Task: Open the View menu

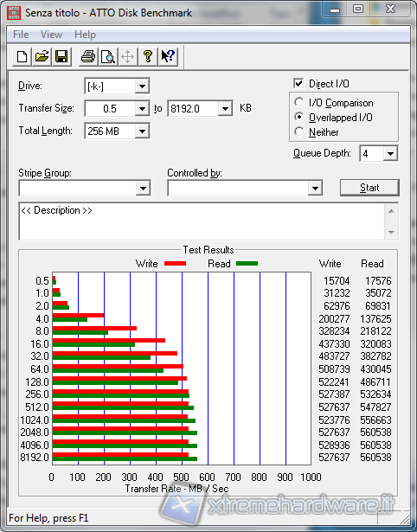Action: 52,35
